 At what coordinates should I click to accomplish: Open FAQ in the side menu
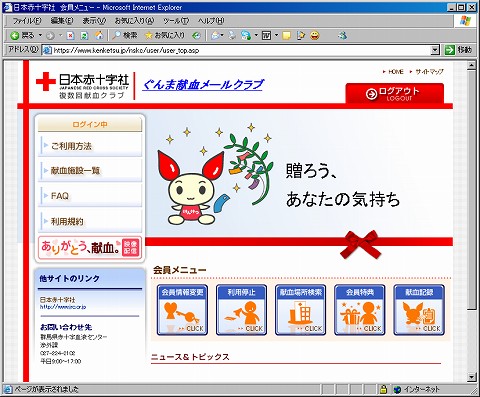coord(90,196)
